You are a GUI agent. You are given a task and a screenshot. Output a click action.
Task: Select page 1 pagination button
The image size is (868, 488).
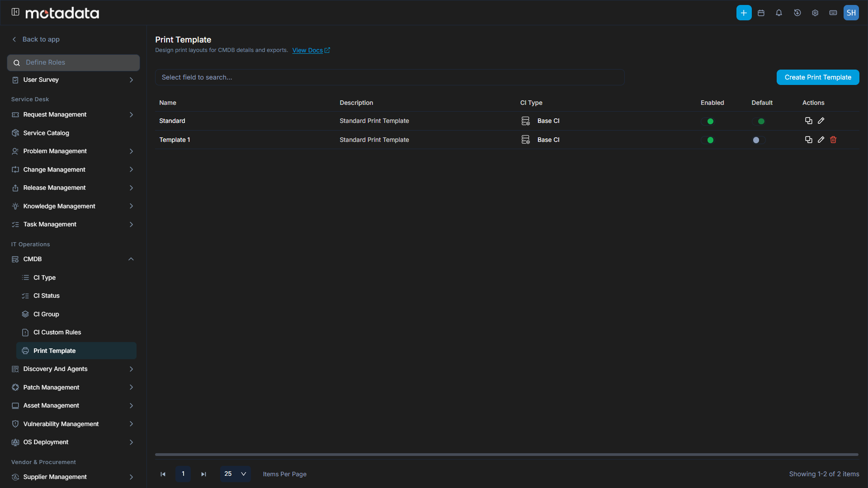[183, 474]
